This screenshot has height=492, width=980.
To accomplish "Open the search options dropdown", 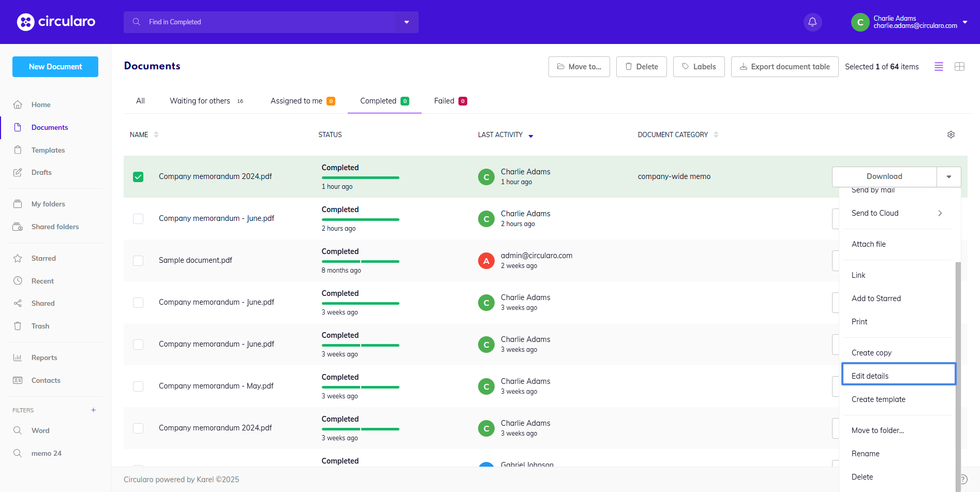I will click(407, 22).
